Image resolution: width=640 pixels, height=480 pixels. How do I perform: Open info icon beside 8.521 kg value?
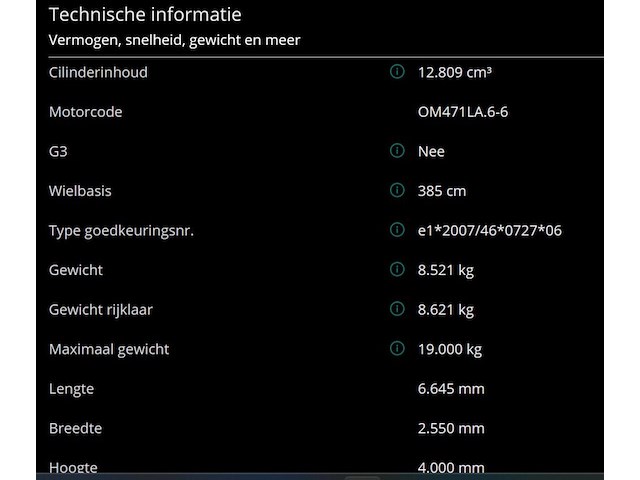397,269
